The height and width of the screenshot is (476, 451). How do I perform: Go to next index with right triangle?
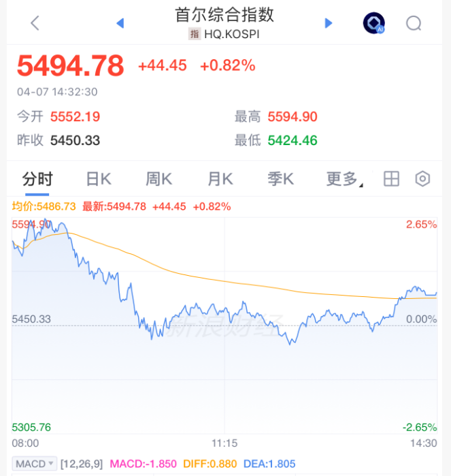click(329, 23)
